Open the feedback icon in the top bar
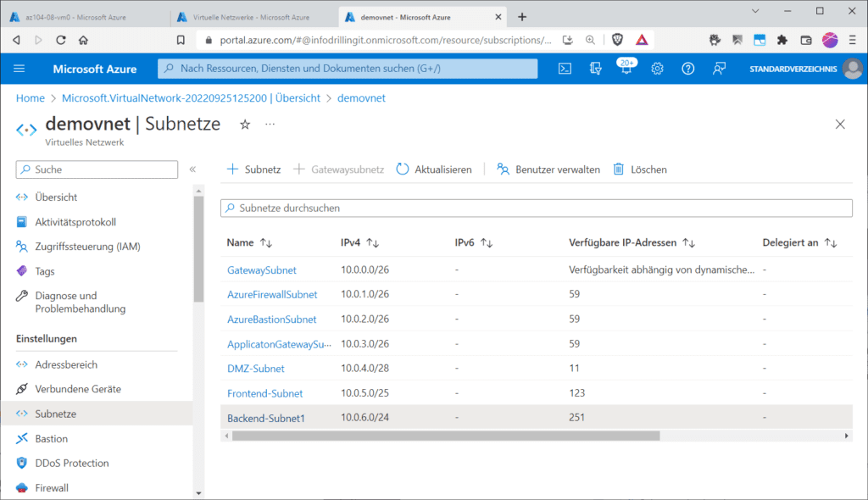 [719, 69]
